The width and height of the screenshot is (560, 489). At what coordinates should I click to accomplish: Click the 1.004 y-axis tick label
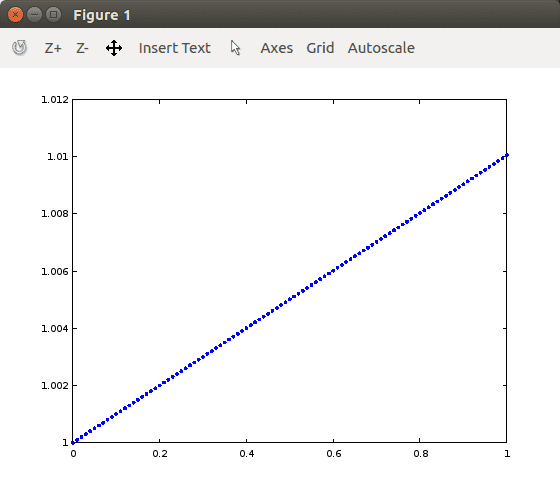pos(55,329)
